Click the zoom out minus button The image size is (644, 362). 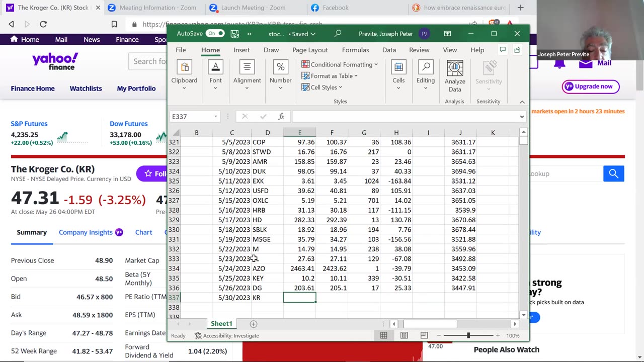(439, 335)
